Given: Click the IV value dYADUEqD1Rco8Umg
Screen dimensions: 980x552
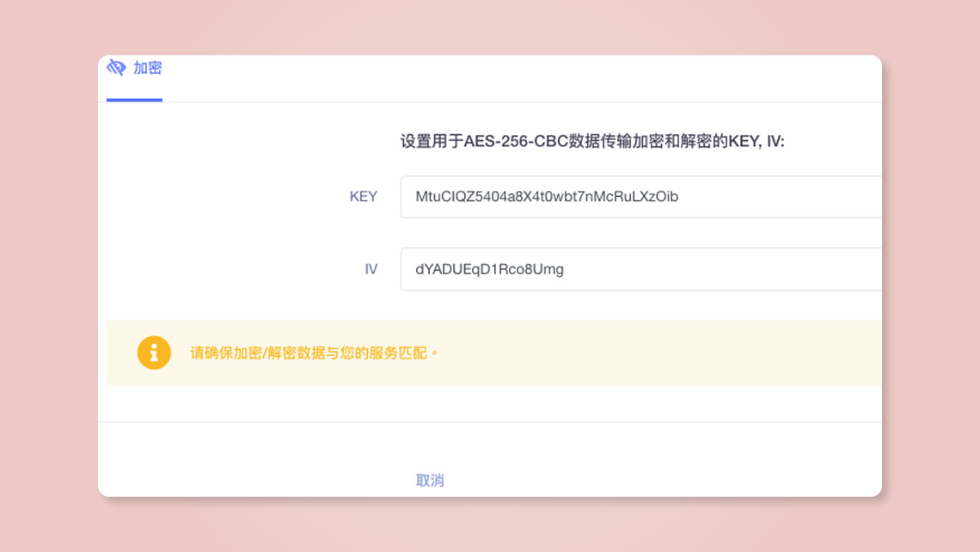Looking at the screenshot, I should tap(489, 269).
